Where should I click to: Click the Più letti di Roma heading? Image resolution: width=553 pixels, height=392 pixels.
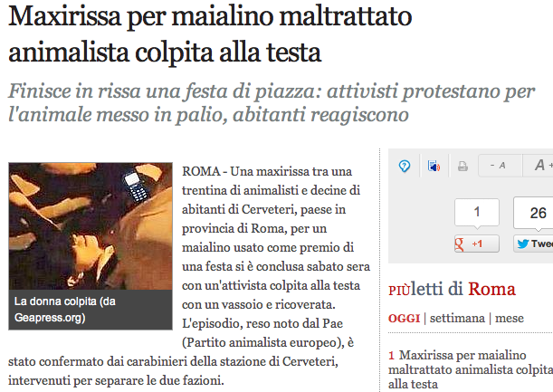click(452, 290)
